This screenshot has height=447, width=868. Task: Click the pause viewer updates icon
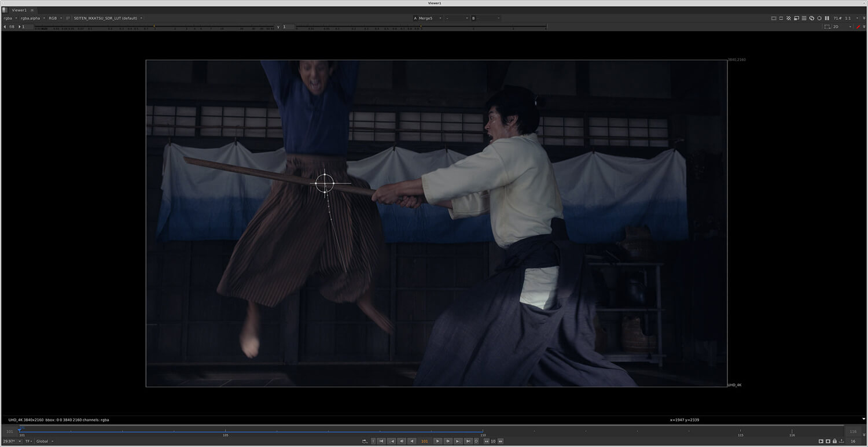point(826,18)
